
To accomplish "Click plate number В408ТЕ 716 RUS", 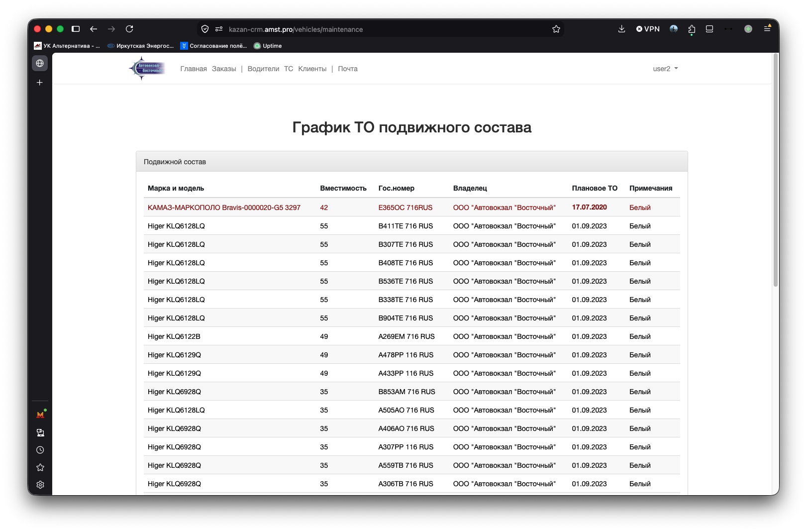I will click(405, 263).
